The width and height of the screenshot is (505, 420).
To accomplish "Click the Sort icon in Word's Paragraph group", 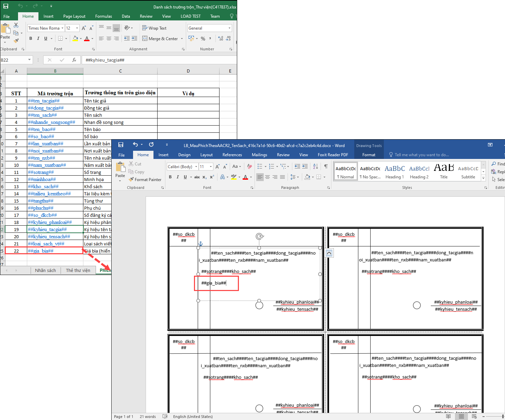I will pos(315,166).
